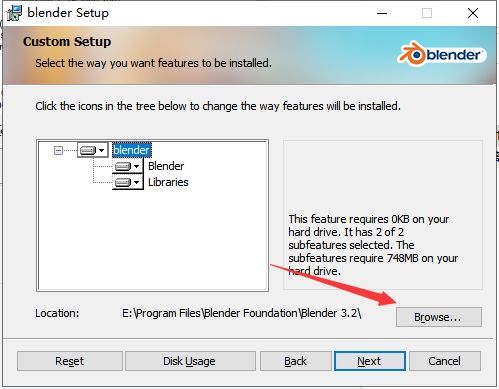The height and width of the screenshot is (389, 499).
Task: Click the installer icon in title bar
Action: point(14,13)
